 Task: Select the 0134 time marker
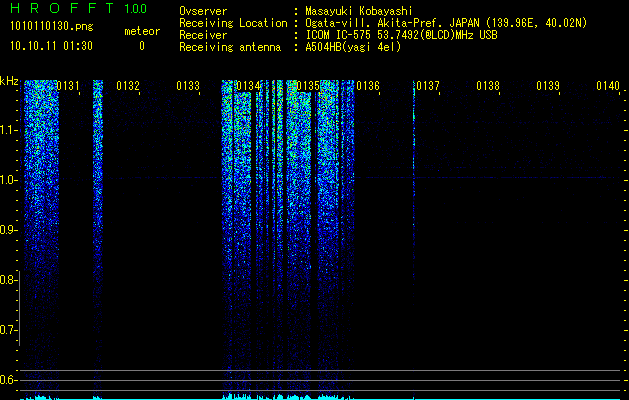coord(248,86)
